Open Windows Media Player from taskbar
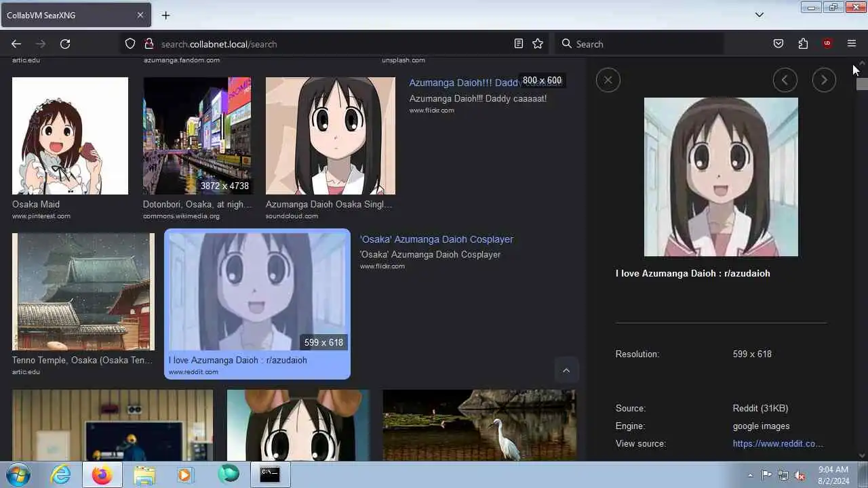868x488 pixels. [185, 474]
